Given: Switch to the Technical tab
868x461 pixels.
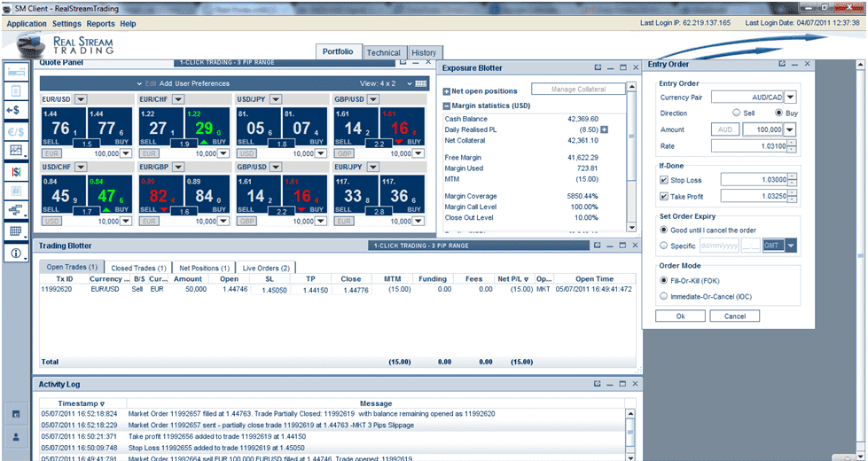Looking at the screenshot, I should click(x=383, y=53).
